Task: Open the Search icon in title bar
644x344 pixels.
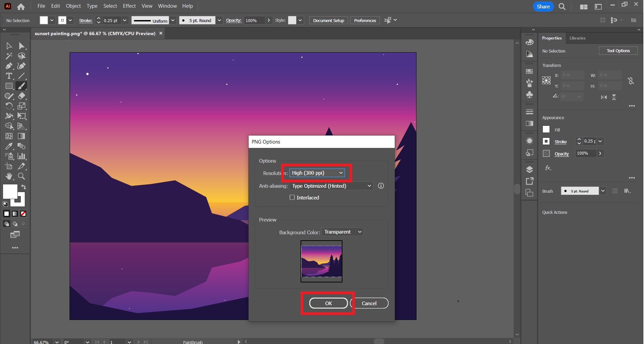Action: point(562,6)
